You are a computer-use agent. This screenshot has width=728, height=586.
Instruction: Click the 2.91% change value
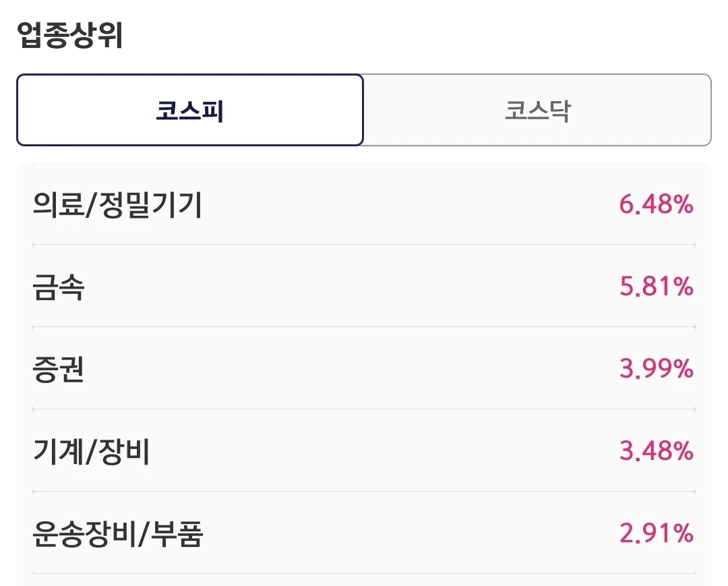tap(657, 533)
